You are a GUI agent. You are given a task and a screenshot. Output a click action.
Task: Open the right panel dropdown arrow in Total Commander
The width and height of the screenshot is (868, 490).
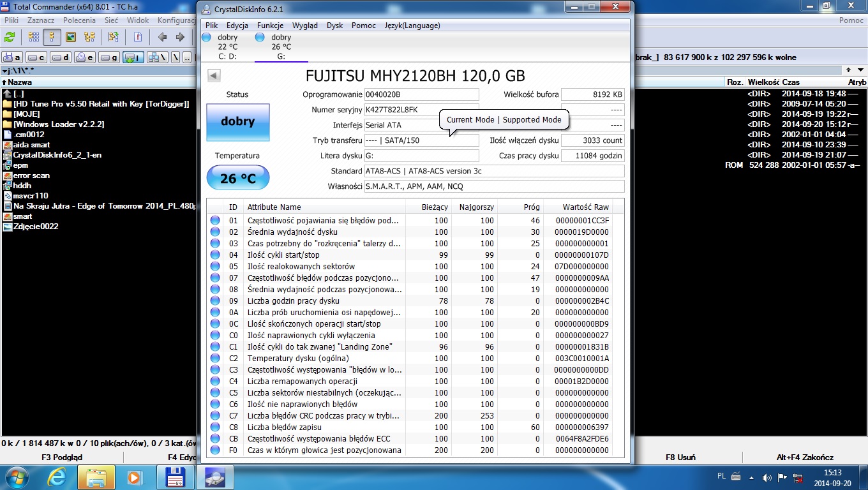(x=860, y=70)
